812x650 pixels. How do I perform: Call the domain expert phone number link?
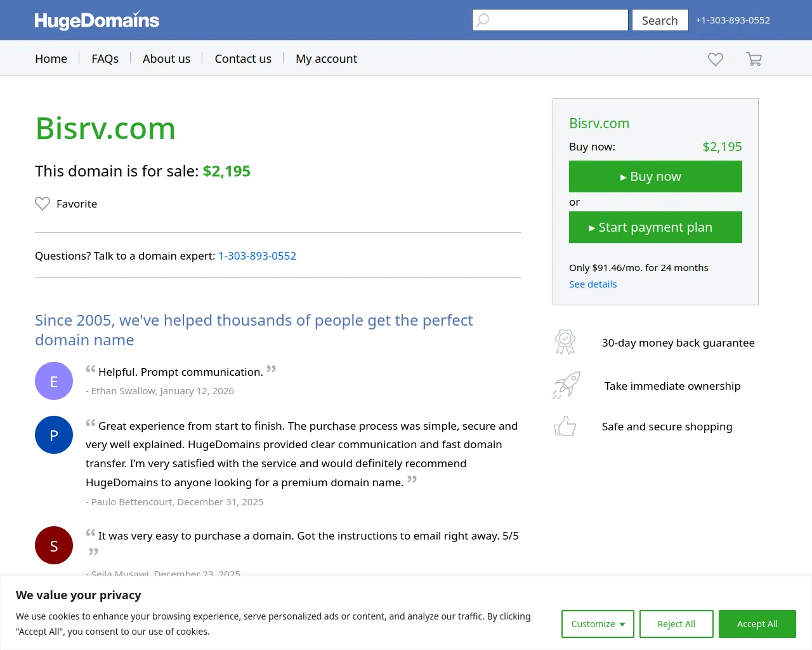click(x=257, y=256)
